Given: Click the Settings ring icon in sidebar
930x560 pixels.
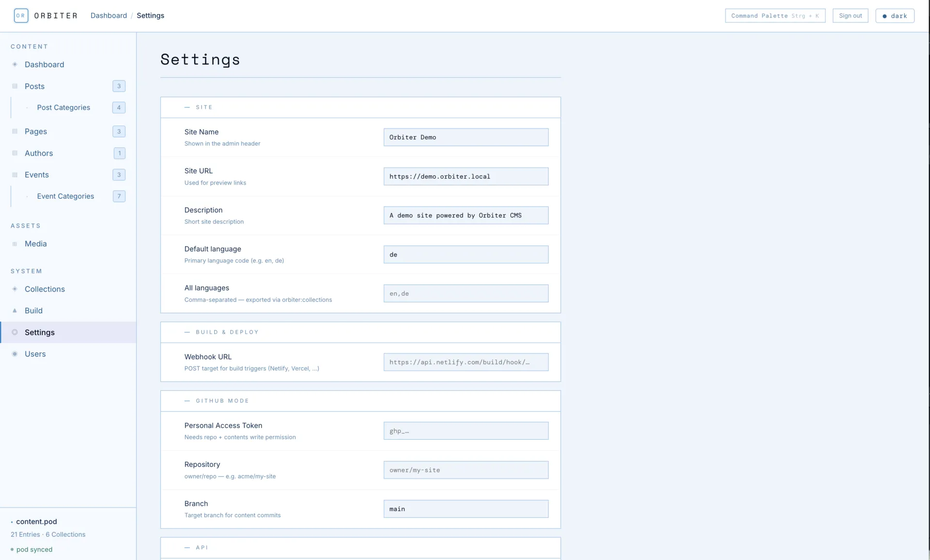Looking at the screenshot, I should pyautogui.click(x=15, y=332).
